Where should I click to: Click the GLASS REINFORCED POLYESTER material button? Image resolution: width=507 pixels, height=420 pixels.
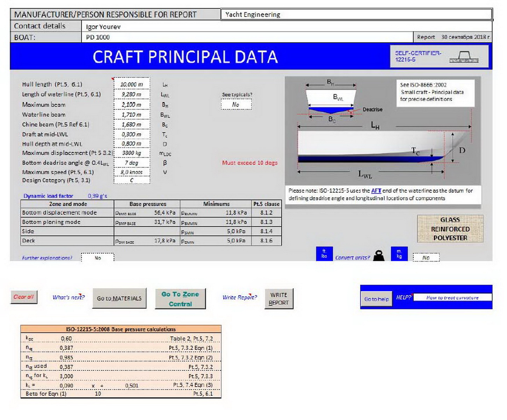click(x=450, y=229)
